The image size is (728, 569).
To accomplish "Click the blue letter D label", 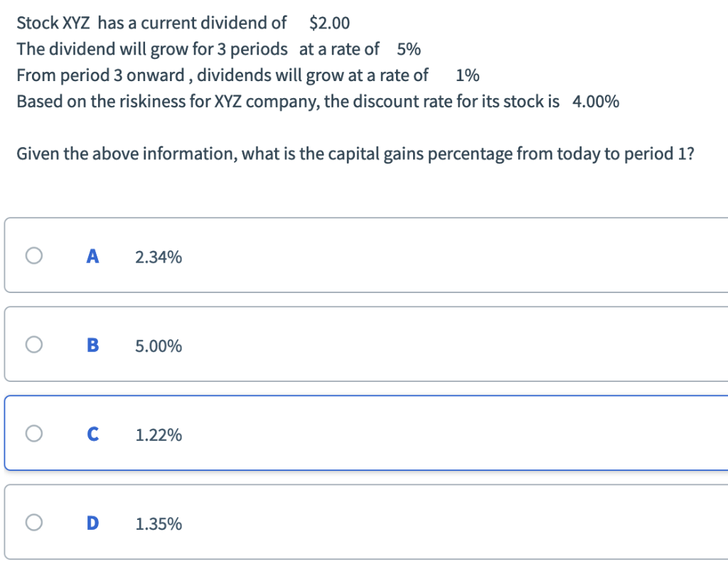I will 92,523.
